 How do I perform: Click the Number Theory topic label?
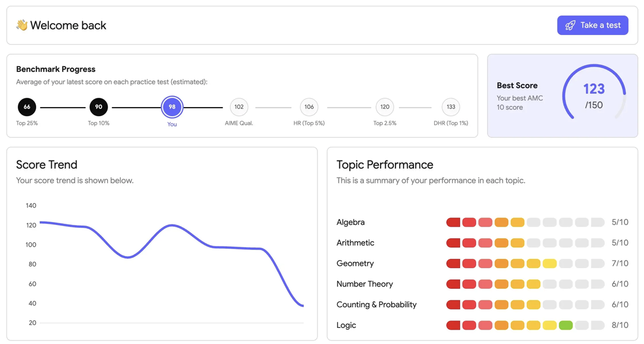point(365,284)
